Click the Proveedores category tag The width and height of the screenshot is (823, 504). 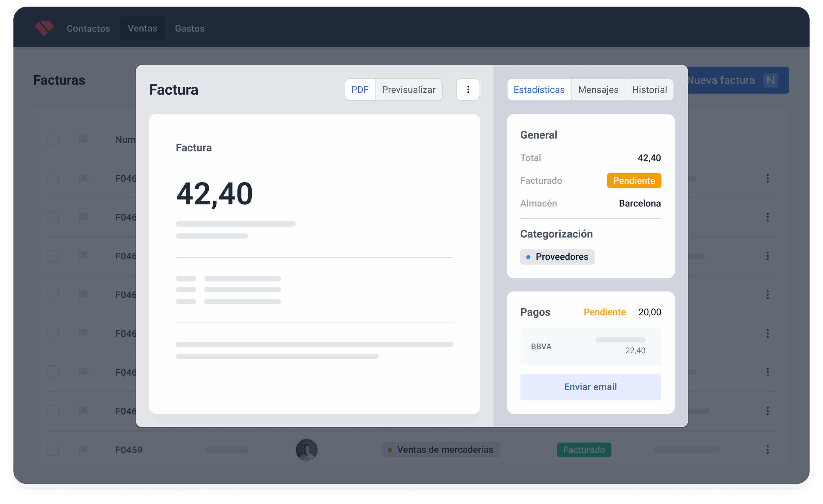[557, 257]
